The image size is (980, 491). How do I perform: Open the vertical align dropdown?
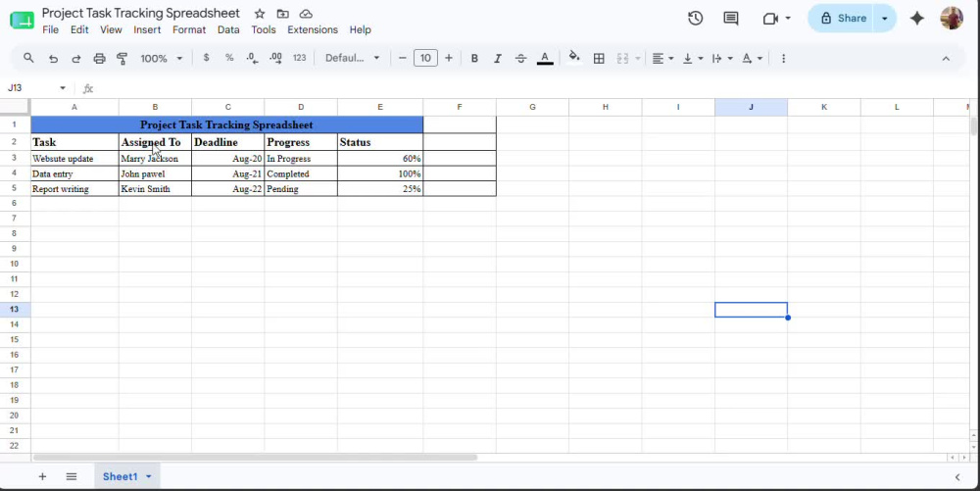[693, 58]
